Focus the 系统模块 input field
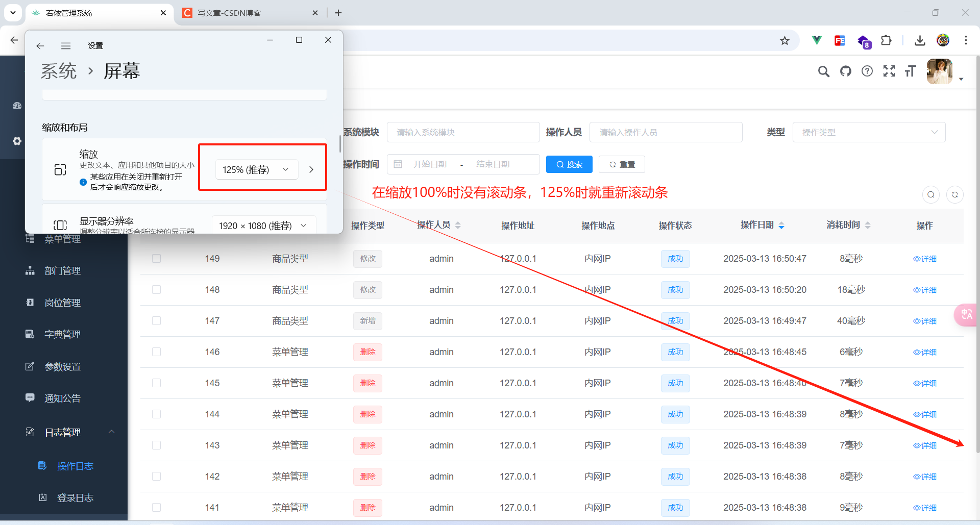Screen dimensions: 980x525 tap(463, 132)
